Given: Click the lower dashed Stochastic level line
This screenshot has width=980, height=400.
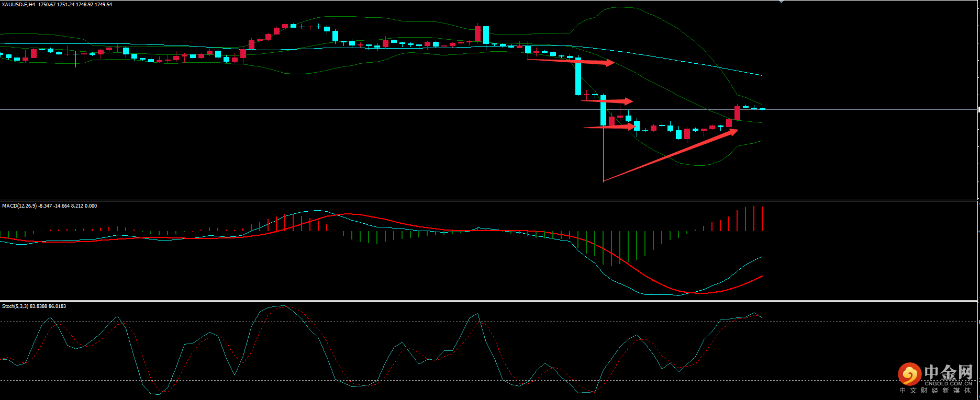Looking at the screenshot, I should point(488,380).
